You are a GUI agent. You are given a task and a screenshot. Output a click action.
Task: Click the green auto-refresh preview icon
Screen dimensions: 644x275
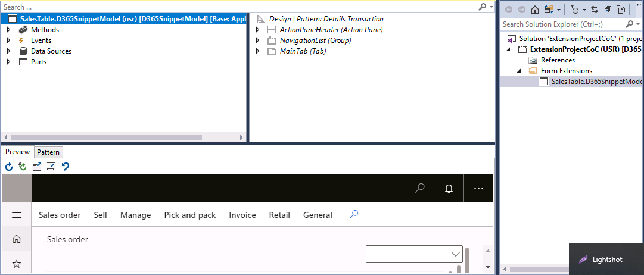[23, 167]
